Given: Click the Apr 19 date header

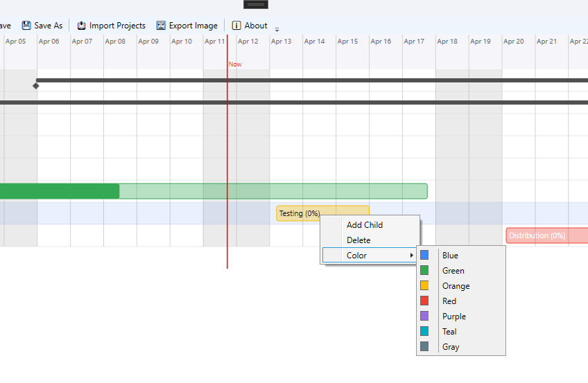Looking at the screenshot, I should 481,41.
